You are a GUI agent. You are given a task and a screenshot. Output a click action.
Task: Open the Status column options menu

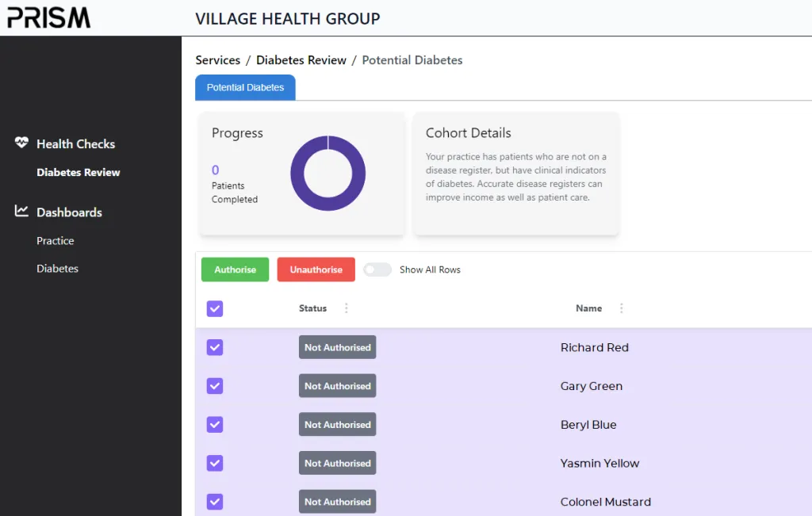(346, 308)
